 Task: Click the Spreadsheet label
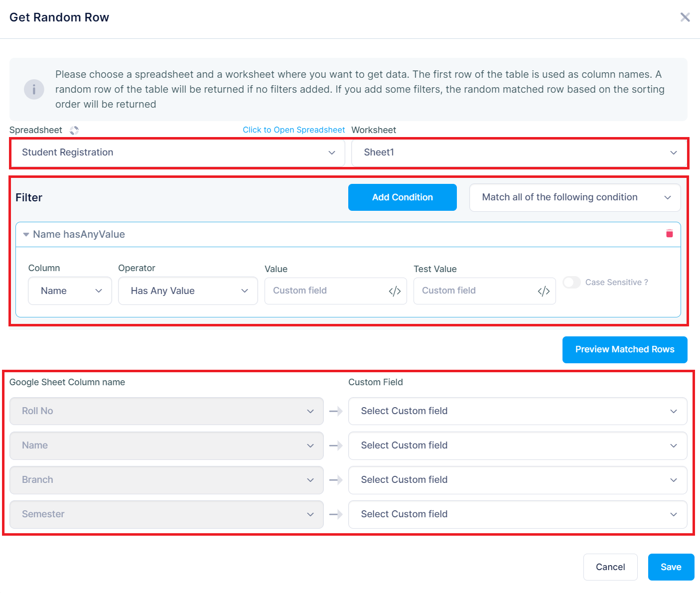click(36, 130)
